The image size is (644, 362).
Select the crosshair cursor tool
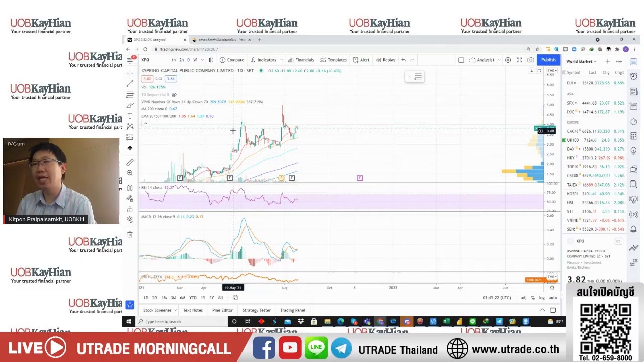pos(130,73)
